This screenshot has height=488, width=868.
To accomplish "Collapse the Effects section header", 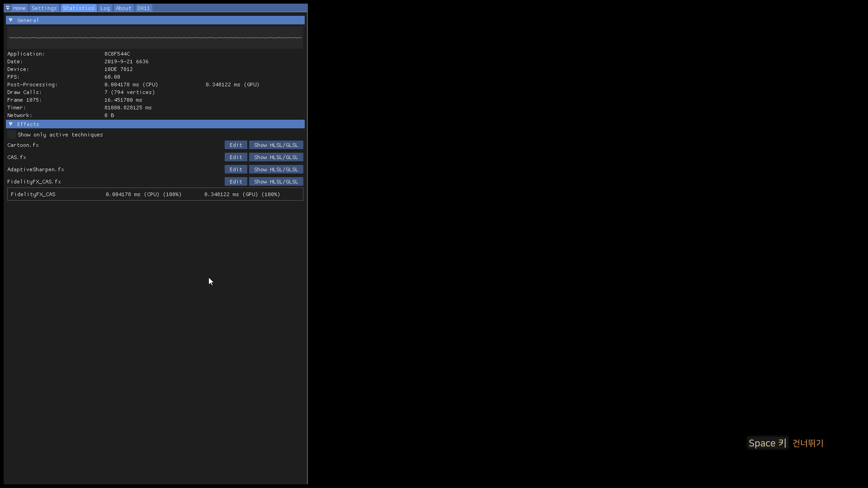I will pyautogui.click(x=155, y=124).
